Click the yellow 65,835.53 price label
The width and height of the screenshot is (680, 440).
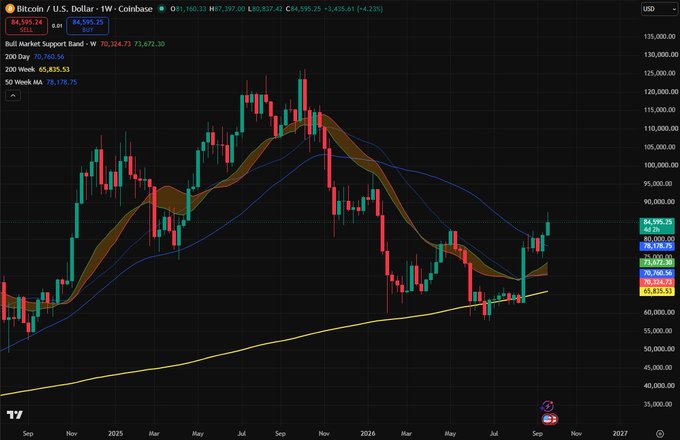pos(657,291)
